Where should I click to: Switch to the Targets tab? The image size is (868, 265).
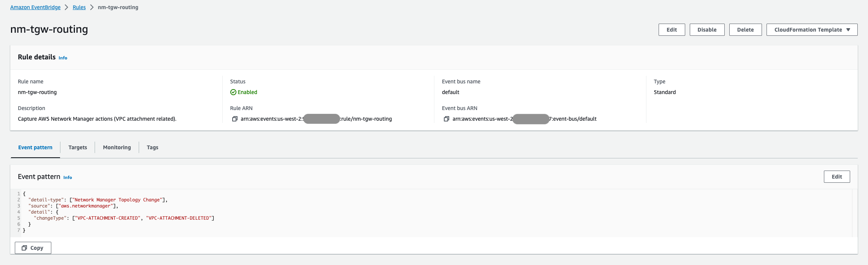pyautogui.click(x=78, y=147)
